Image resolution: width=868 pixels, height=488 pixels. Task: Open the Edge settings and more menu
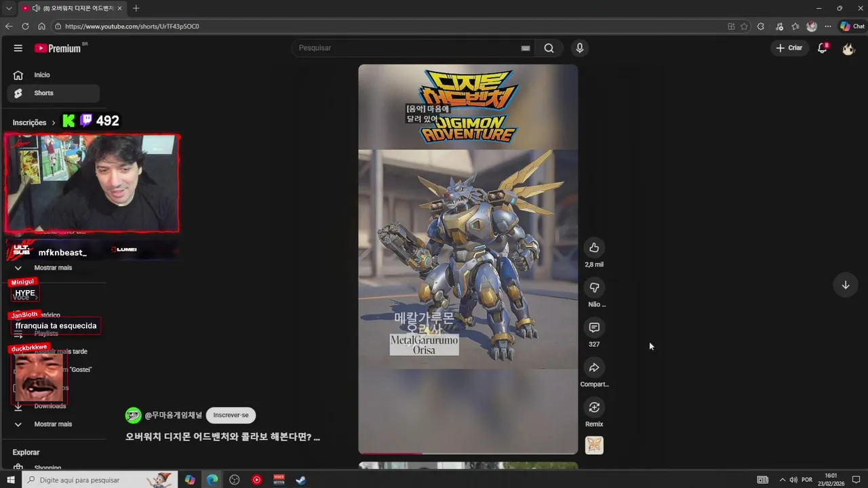[x=828, y=26]
